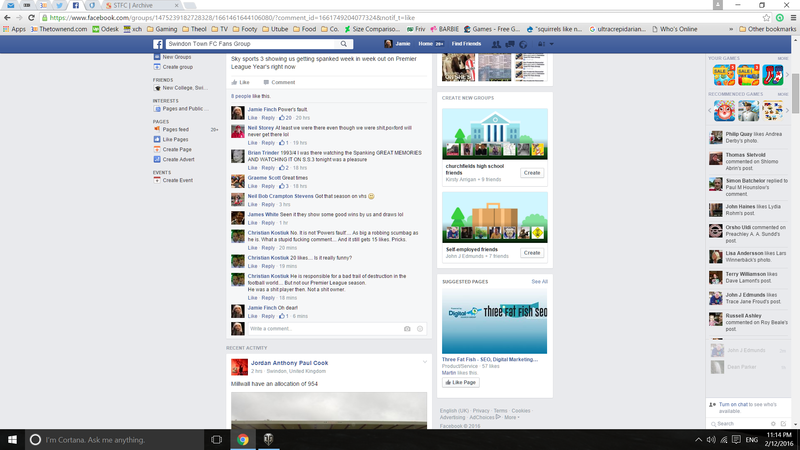Open Chrome menu hamburger icon
800x450 pixels.
[793, 17]
